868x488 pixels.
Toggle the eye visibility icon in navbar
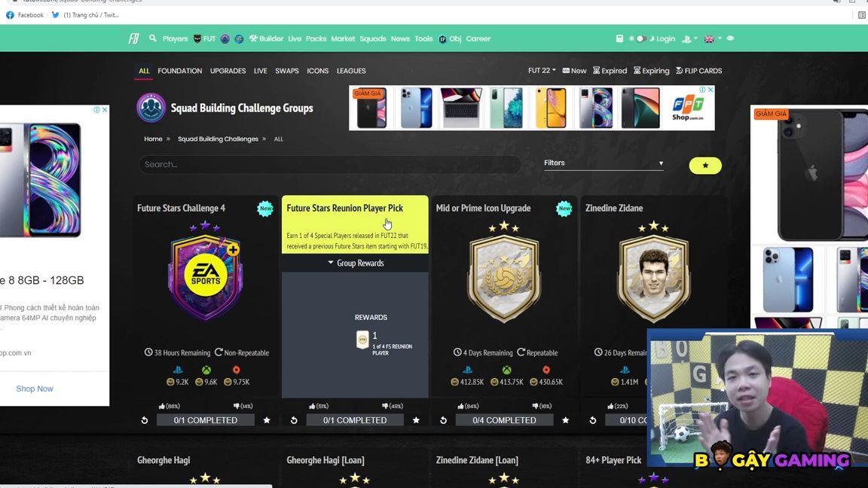pos(730,38)
